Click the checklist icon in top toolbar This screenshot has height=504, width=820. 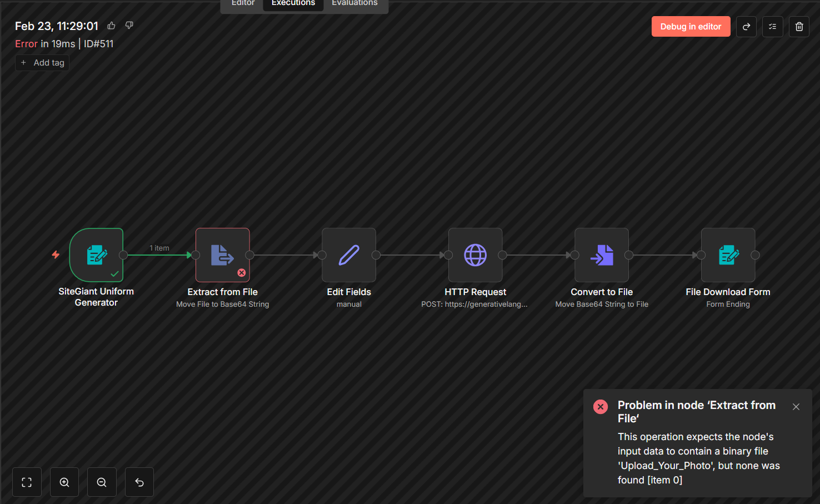(x=772, y=27)
